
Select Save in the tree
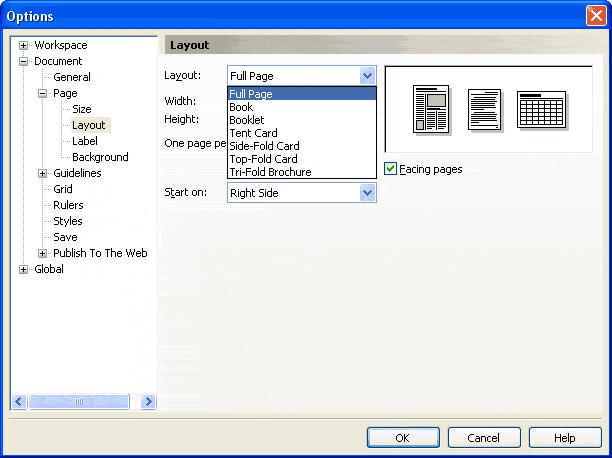pos(65,237)
